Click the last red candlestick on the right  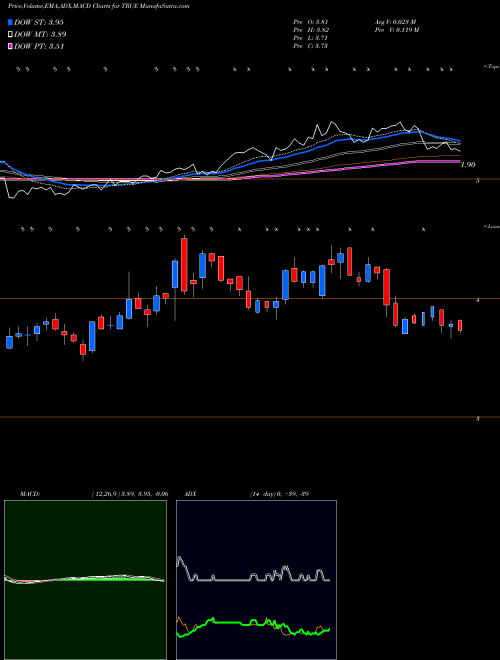[x=460, y=325]
